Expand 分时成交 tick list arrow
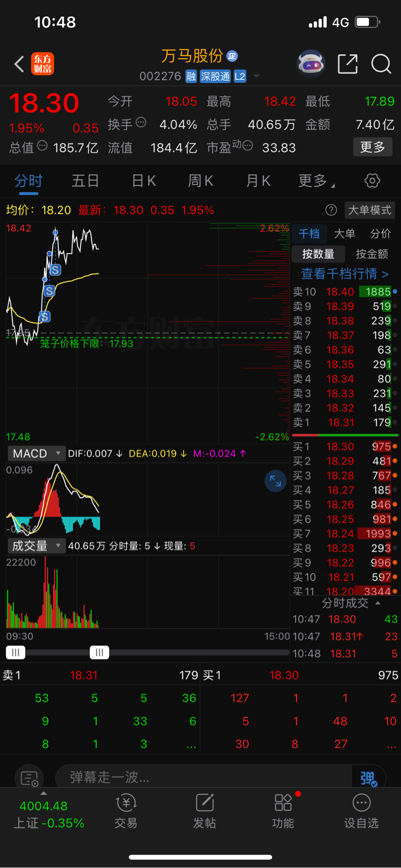401x868 pixels. 378,603
